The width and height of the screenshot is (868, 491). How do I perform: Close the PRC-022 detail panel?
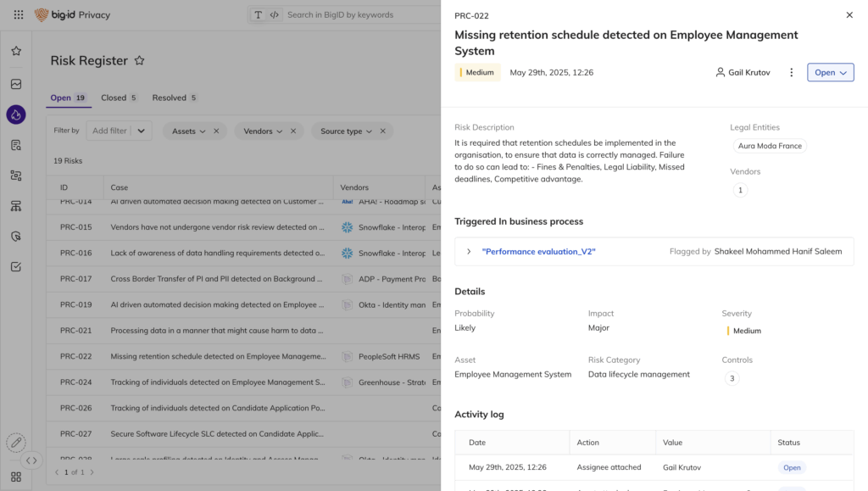click(849, 15)
